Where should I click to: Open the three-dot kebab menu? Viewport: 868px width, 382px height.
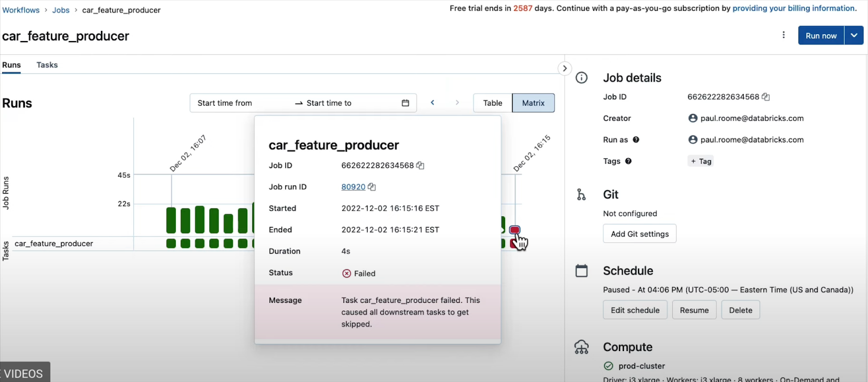(783, 35)
